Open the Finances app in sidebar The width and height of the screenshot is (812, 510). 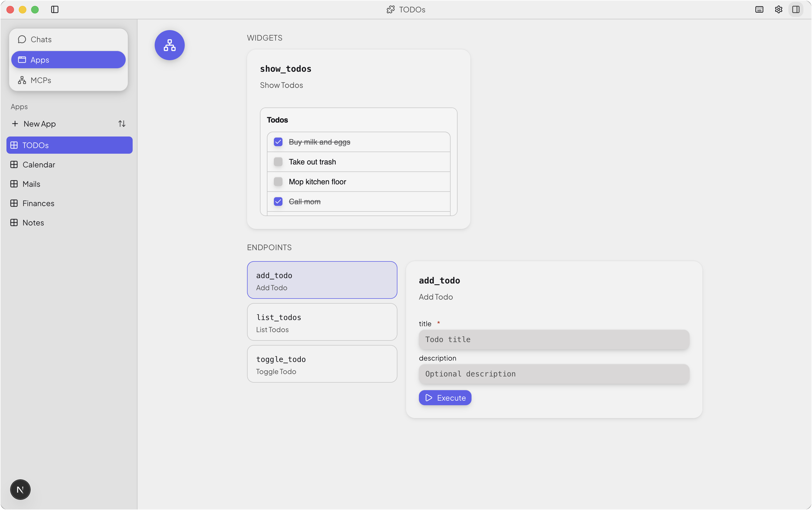coord(38,203)
